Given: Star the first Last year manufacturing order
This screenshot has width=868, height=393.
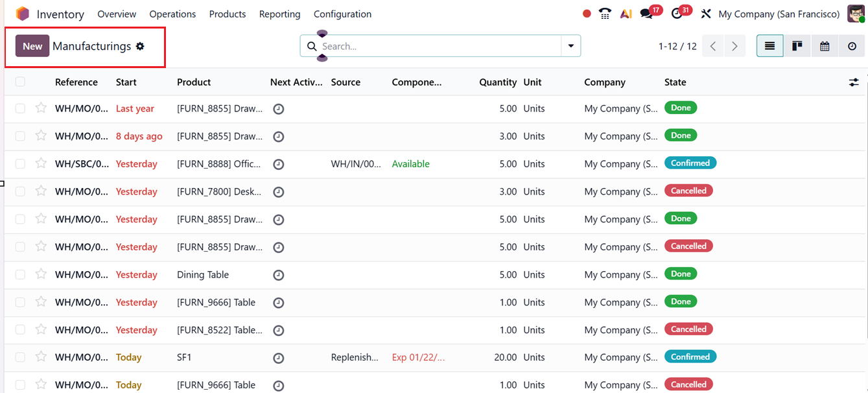Looking at the screenshot, I should tap(41, 108).
